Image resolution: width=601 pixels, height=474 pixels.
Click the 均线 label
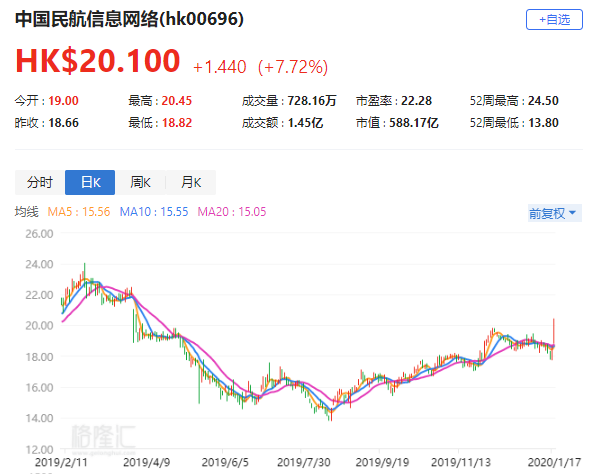(x=26, y=212)
